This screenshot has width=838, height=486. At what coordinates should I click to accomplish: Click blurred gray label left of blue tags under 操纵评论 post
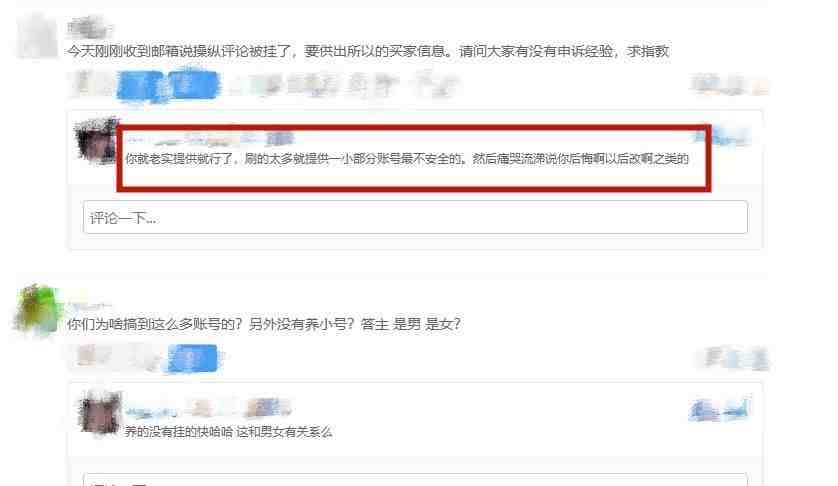91,84
